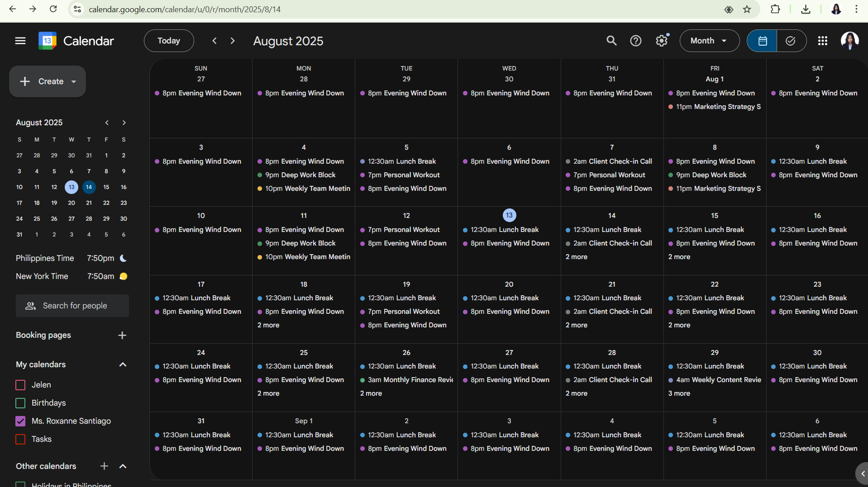Go to next month arrow in header
The width and height of the screenshot is (868, 487).
pyautogui.click(x=233, y=41)
